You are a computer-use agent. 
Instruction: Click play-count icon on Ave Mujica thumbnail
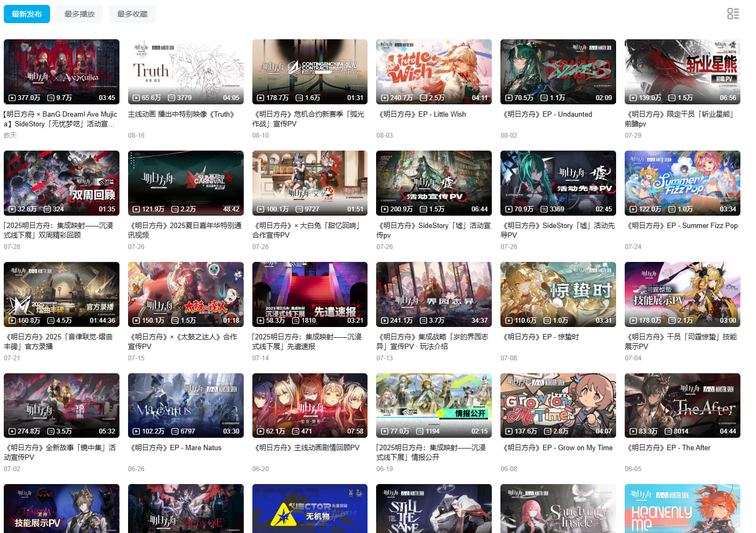[12, 98]
